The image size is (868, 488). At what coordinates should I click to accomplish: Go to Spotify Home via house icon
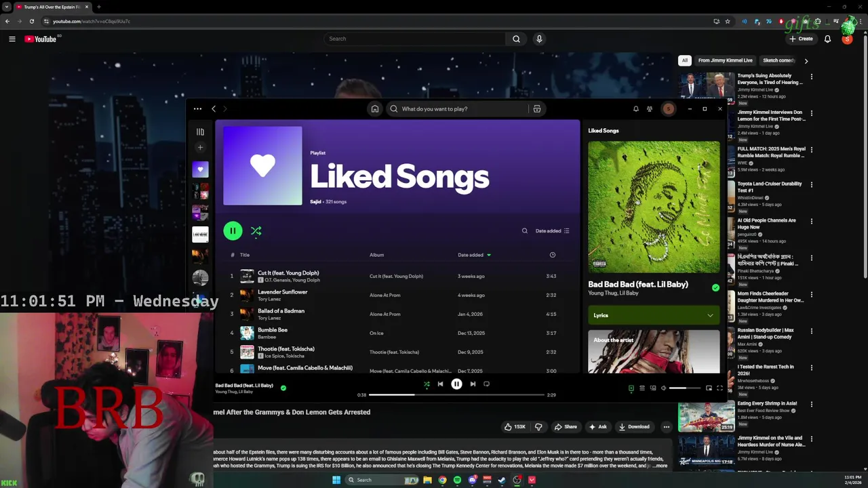click(374, 108)
